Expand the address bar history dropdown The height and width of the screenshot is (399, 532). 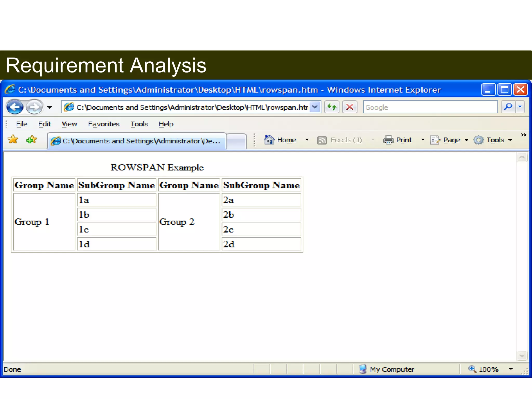click(315, 107)
